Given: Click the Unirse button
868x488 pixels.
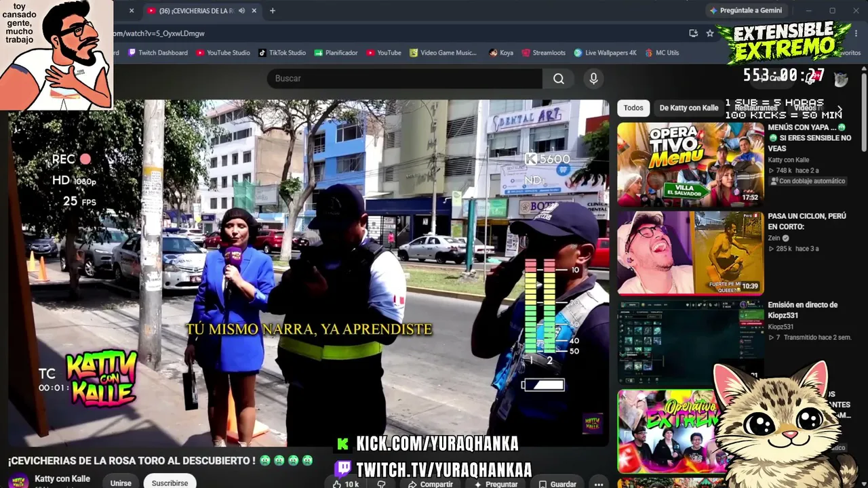Looking at the screenshot, I should [121, 483].
